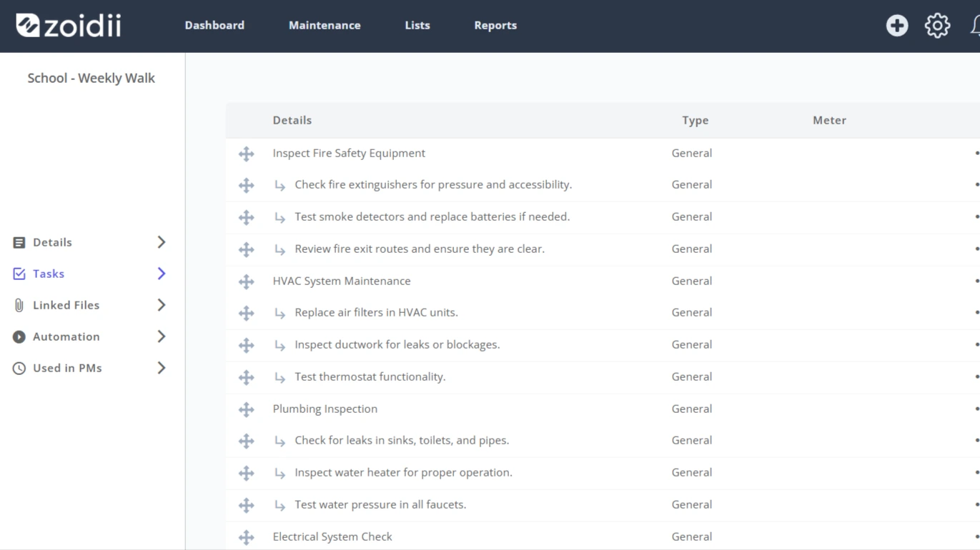
Task: Click move handle for Check fire extinguishers row
Action: click(x=247, y=185)
